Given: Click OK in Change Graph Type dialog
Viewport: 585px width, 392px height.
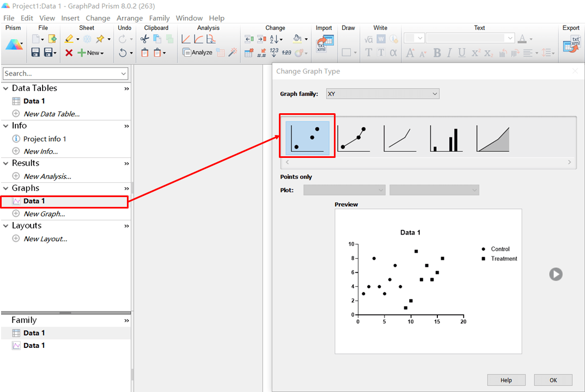Looking at the screenshot, I should 553,380.
